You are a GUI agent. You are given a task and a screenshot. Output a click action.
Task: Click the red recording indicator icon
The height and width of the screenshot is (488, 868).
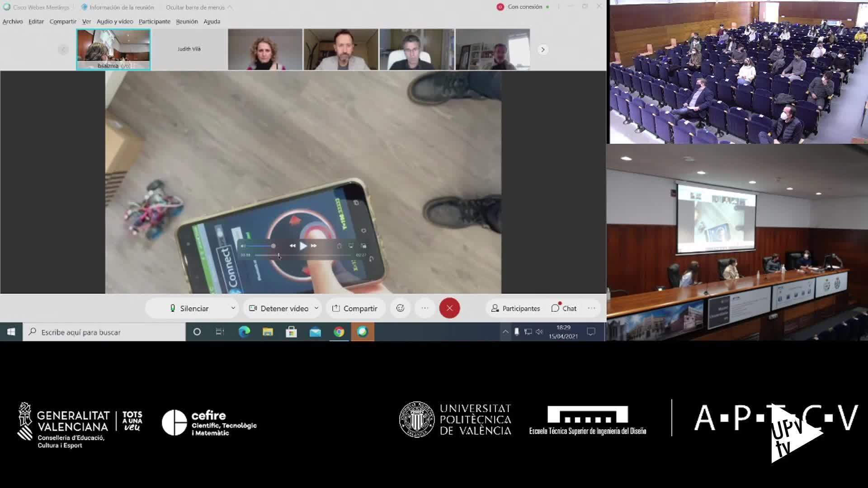(500, 7)
